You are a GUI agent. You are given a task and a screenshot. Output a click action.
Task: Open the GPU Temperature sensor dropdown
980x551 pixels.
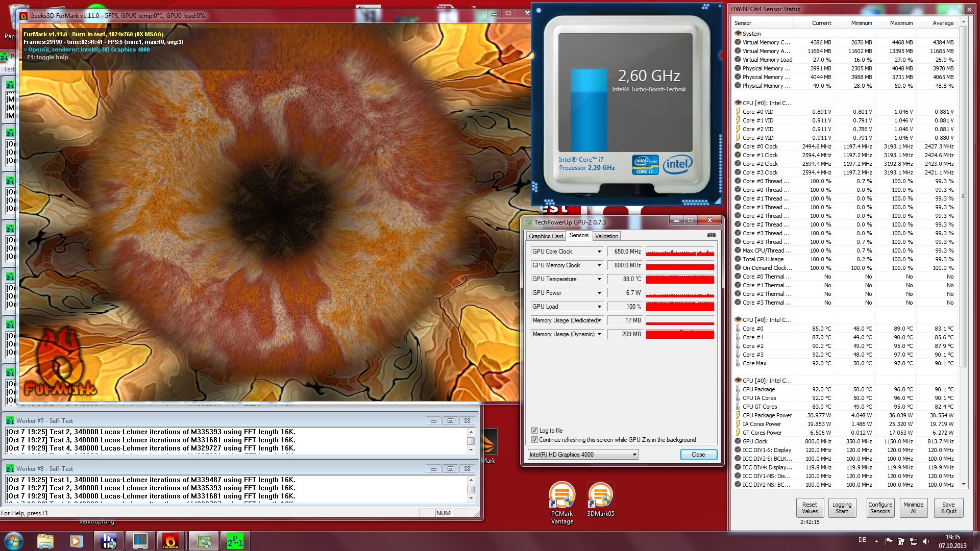click(599, 279)
